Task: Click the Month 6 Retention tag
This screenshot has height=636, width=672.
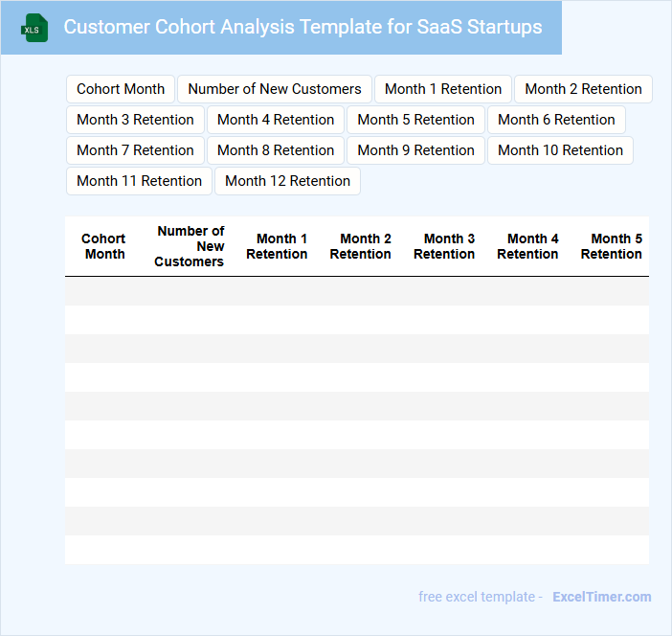Action: click(x=556, y=120)
